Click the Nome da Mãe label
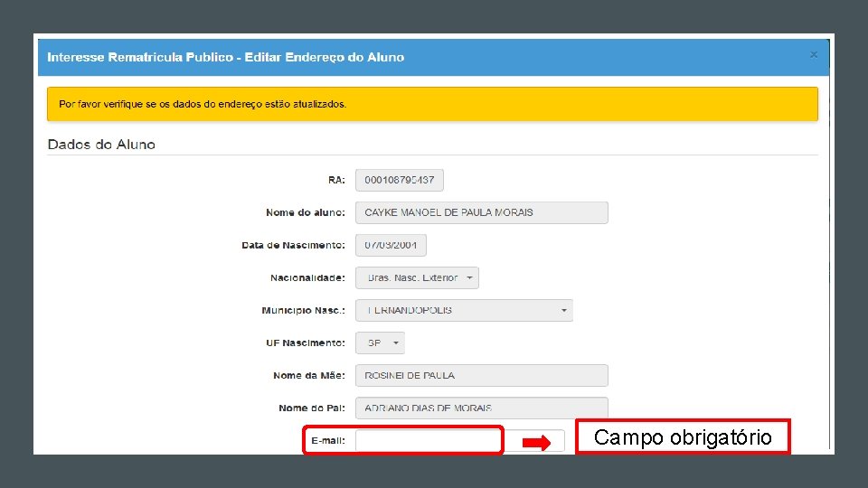Image resolution: width=868 pixels, height=488 pixels. 309,376
